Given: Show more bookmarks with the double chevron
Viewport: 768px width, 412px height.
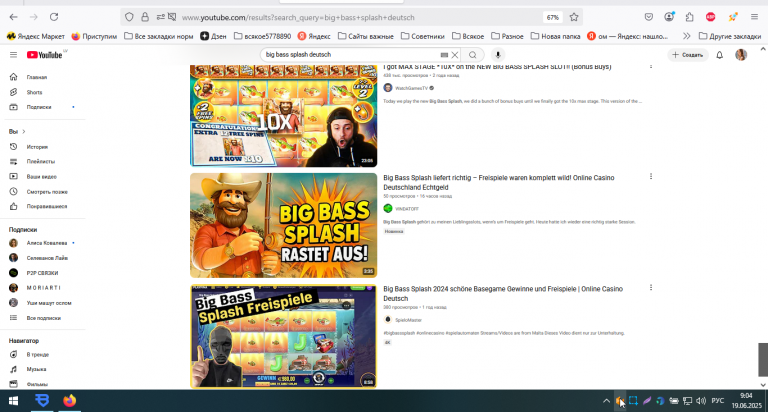Looking at the screenshot, I should pyautogui.click(x=687, y=36).
